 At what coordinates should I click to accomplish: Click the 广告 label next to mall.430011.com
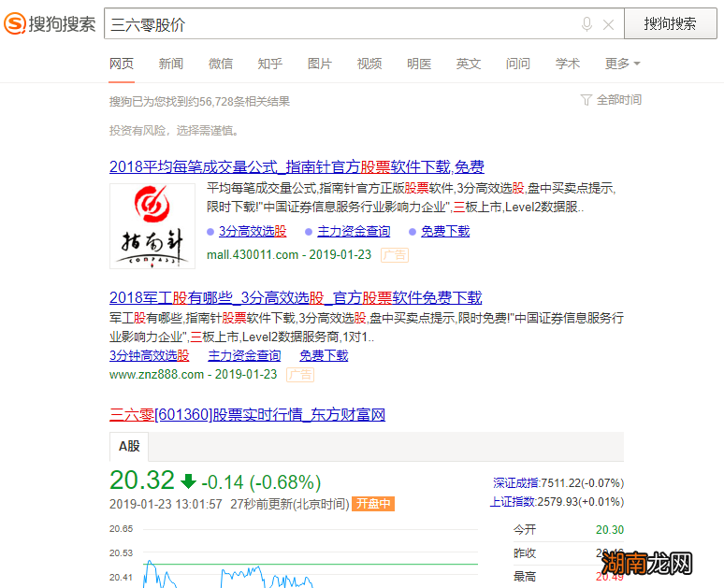pos(395,255)
